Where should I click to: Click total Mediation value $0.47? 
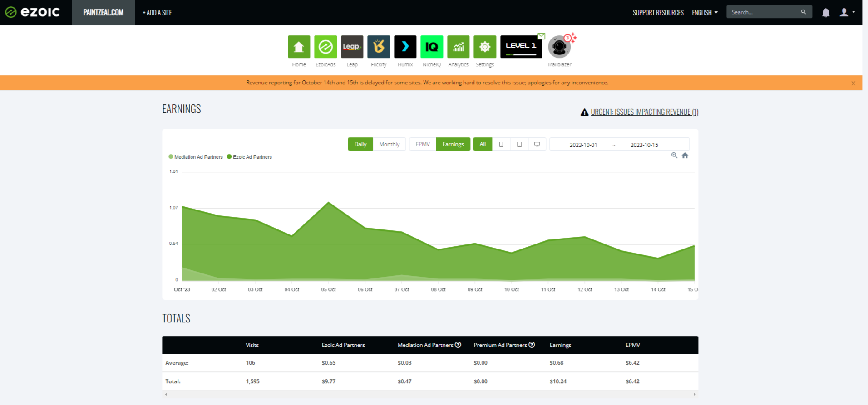click(x=404, y=381)
